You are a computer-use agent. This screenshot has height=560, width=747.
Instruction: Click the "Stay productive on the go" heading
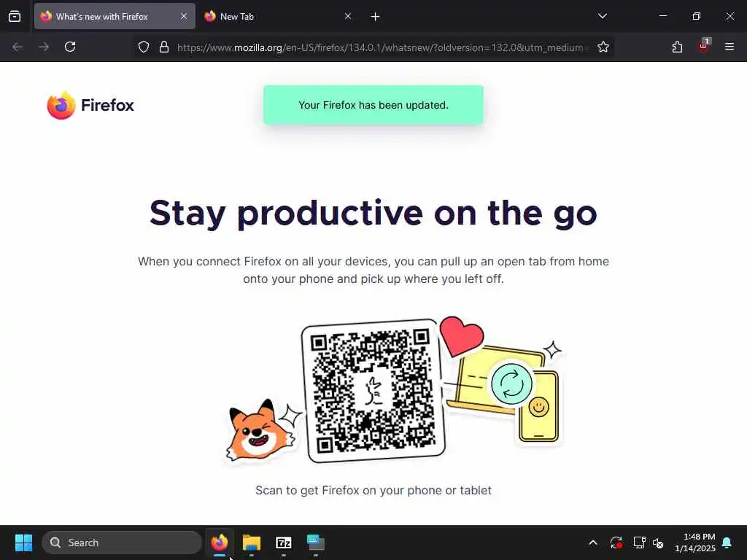click(373, 213)
